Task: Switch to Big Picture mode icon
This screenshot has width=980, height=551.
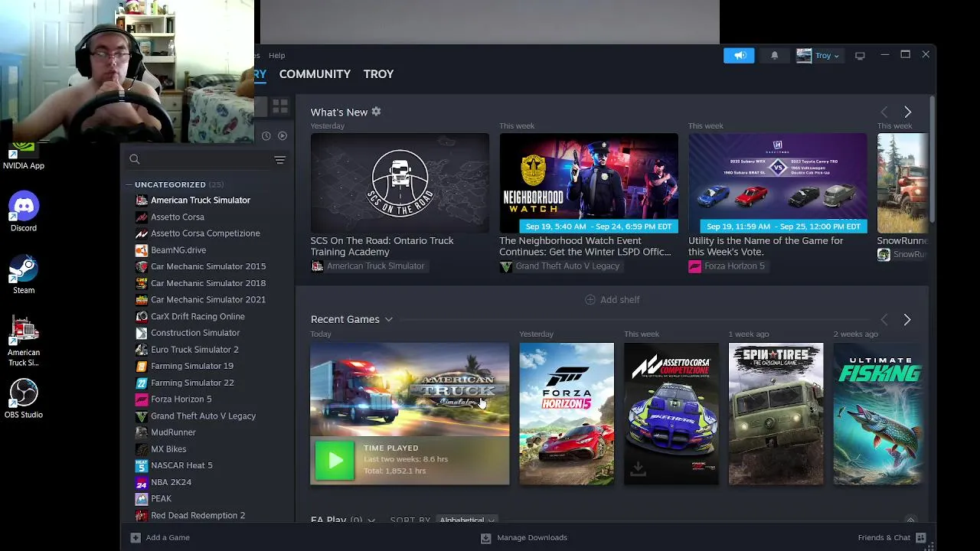Action: point(860,55)
